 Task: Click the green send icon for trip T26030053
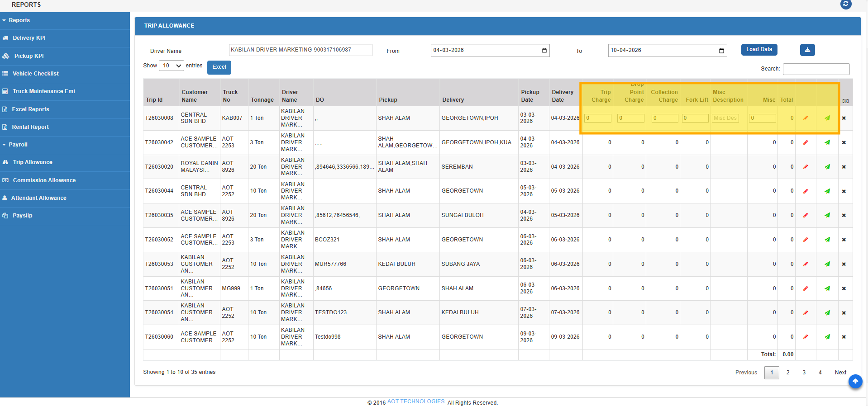click(x=827, y=264)
